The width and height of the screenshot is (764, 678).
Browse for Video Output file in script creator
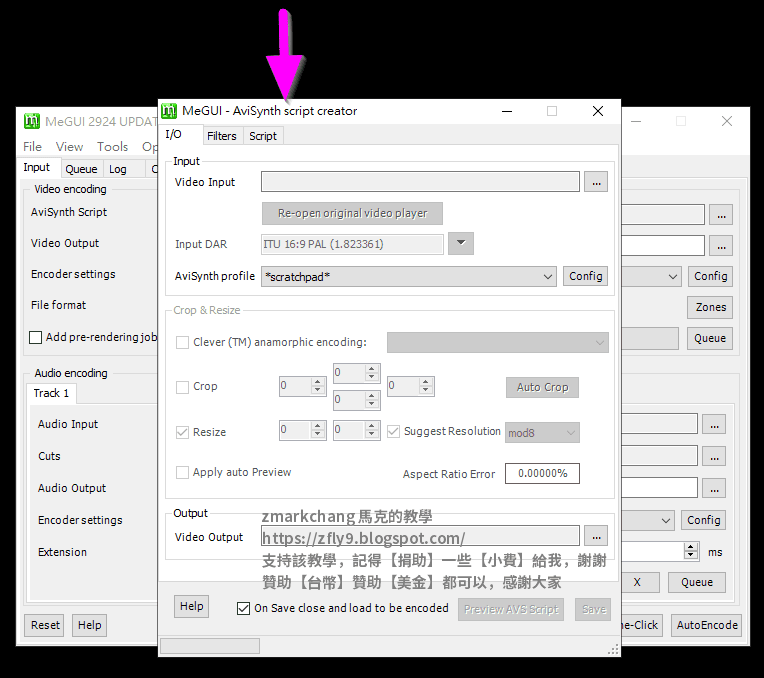coord(596,536)
